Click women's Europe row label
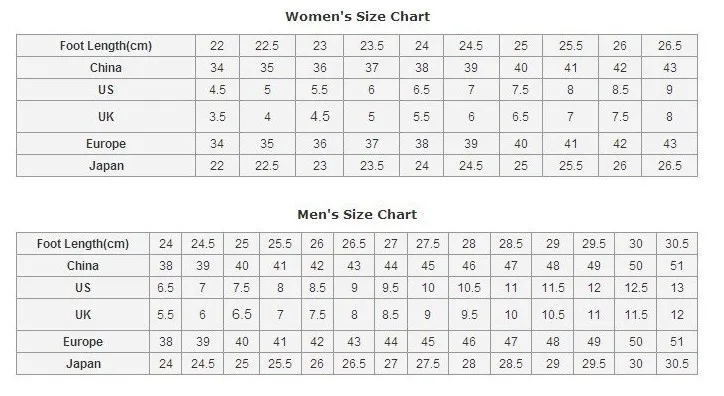The height and width of the screenshot is (396, 724). pyautogui.click(x=106, y=144)
